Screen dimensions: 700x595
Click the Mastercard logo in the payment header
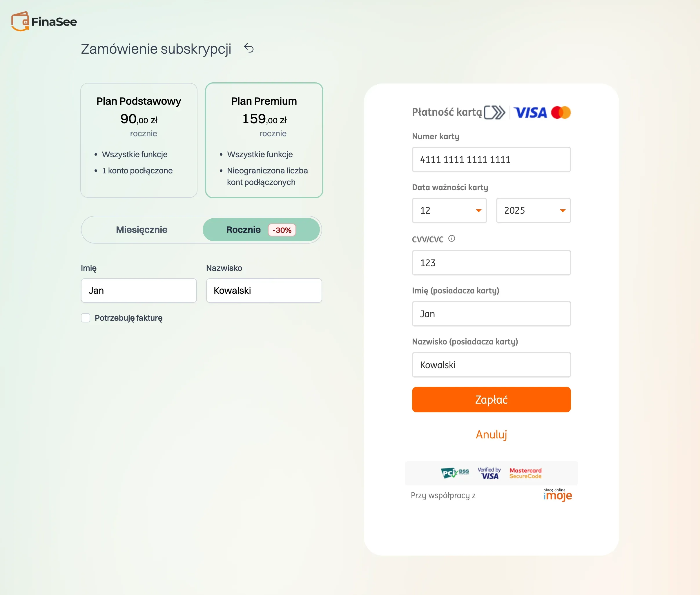[x=561, y=113]
